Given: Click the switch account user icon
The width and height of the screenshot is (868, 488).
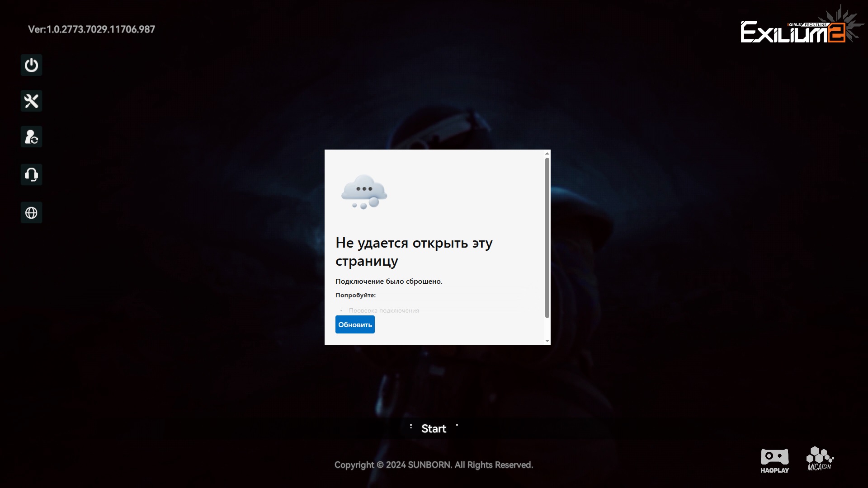Looking at the screenshot, I should coord(31,136).
